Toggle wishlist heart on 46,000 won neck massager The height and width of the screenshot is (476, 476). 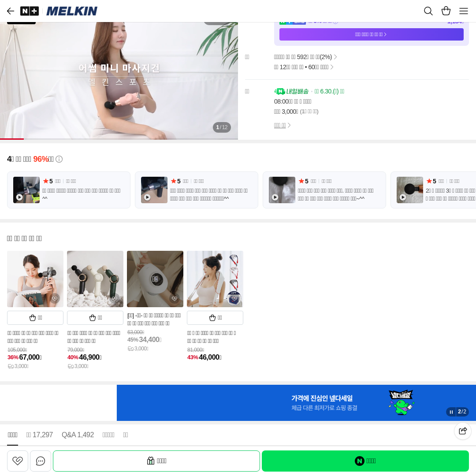234,299
